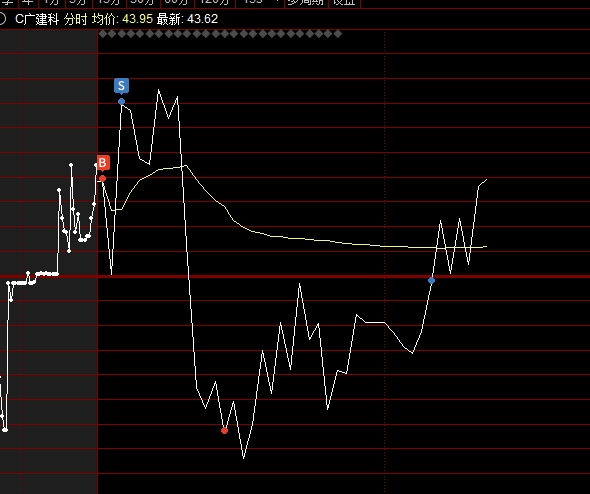
Task: Click the latest price value 43.62
Action: [202, 19]
